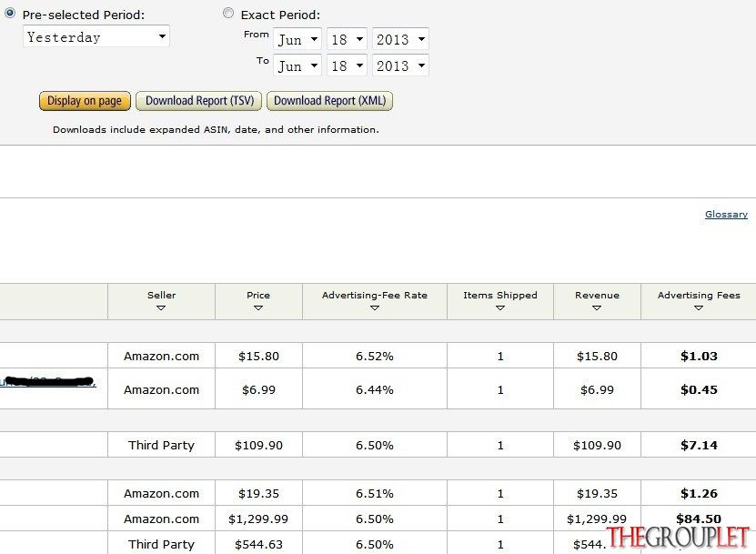Click the $1.26 advertising fee cell

click(699, 493)
